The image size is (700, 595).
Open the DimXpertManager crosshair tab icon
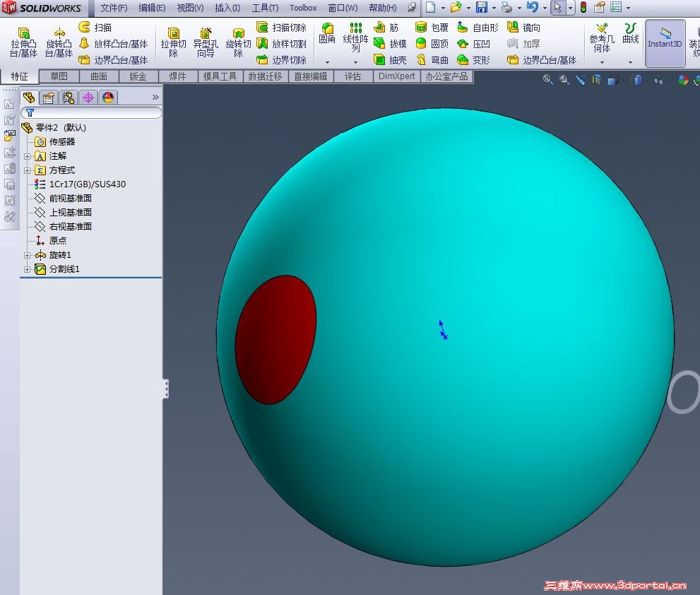[88, 98]
